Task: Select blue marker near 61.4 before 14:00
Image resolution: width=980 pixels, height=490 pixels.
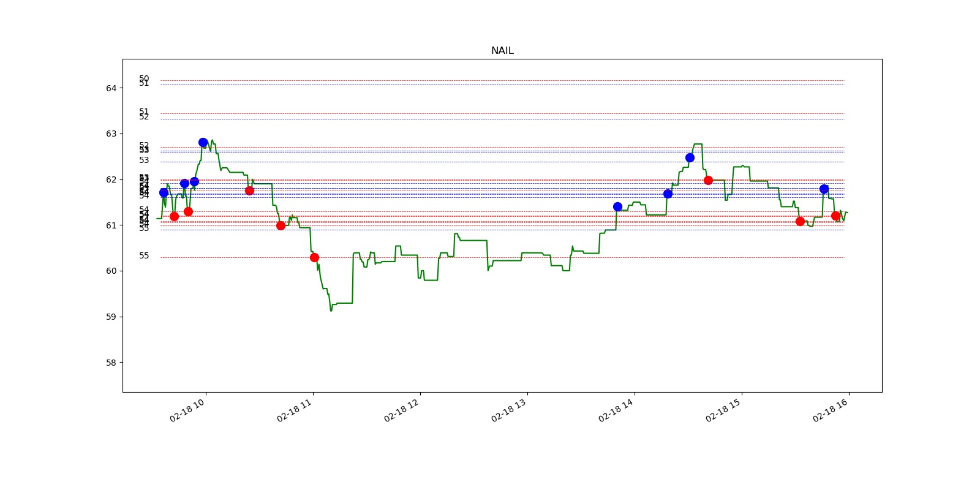Action: click(x=617, y=206)
